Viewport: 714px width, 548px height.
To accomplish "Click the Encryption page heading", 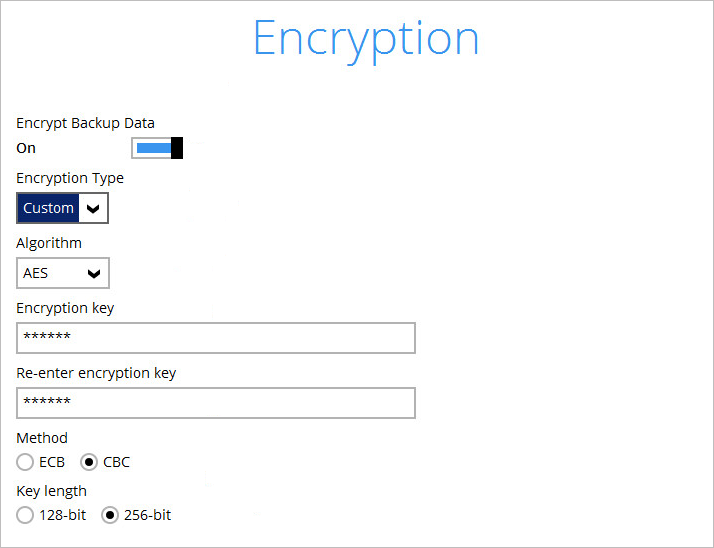I will click(x=366, y=38).
